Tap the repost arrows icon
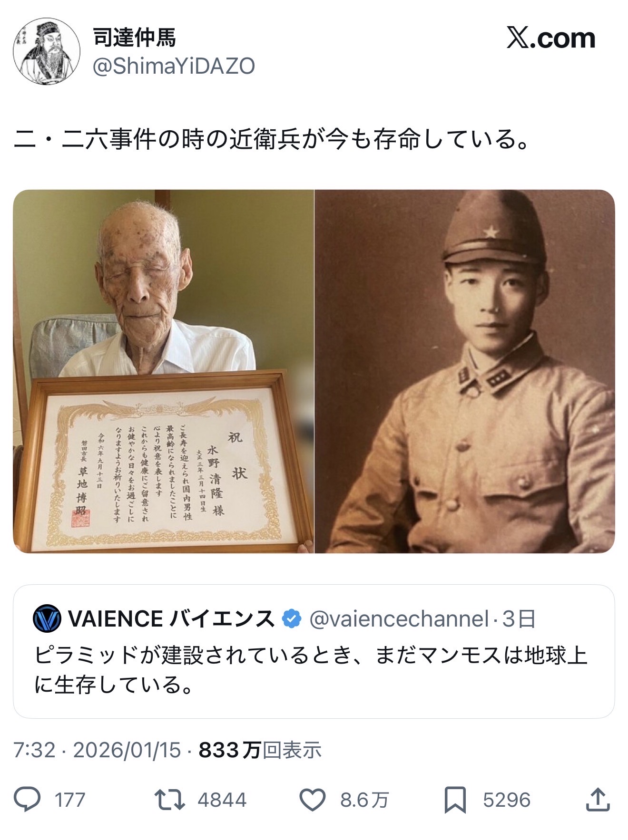This screenshot has height=840, width=628. click(170, 800)
